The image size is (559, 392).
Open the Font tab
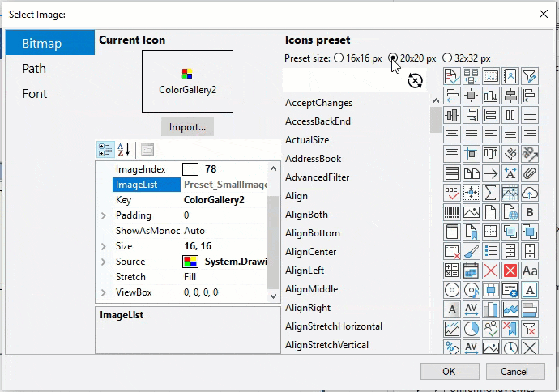click(35, 94)
